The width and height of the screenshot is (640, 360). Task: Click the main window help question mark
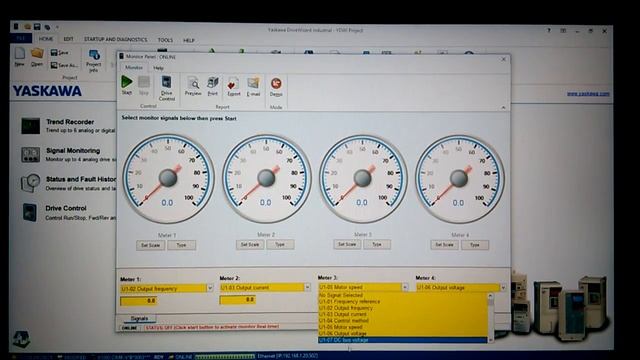click(549, 31)
